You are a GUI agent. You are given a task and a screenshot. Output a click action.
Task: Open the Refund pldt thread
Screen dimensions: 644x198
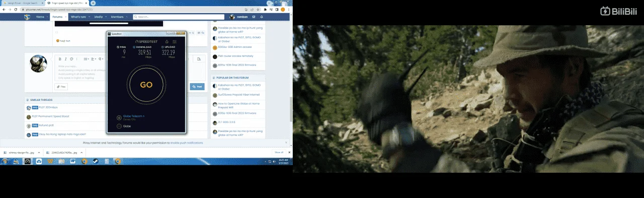coord(46,125)
